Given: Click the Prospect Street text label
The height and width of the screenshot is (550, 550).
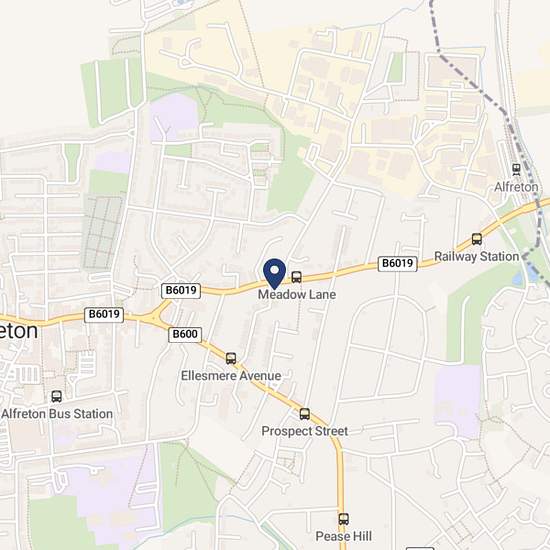Looking at the screenshot, I should [305, 431].
